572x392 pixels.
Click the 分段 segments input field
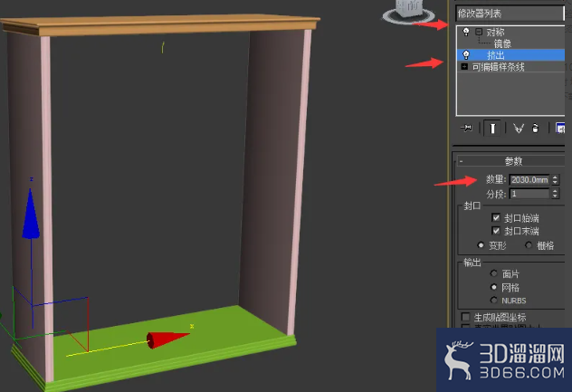tap(529, 194)
